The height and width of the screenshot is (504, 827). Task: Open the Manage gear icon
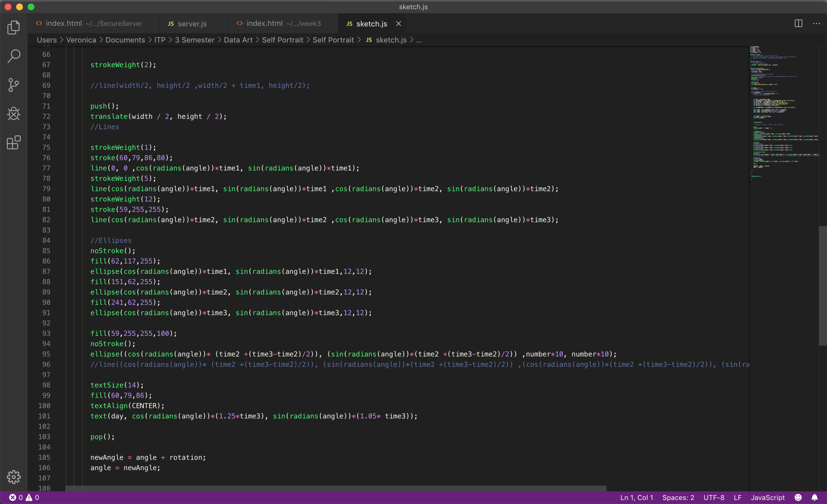click(14, 477)
